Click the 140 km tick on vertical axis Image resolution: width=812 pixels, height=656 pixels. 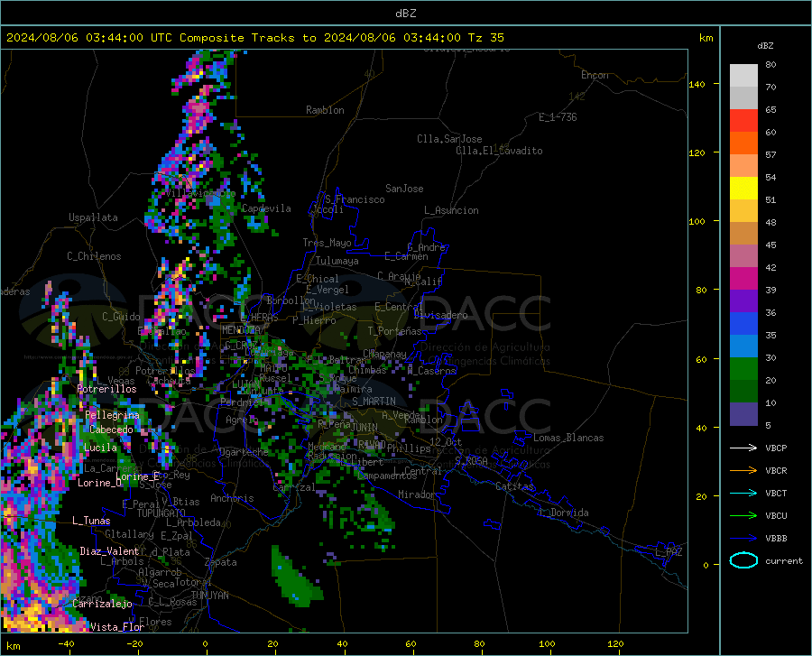[x=697, y=84]
